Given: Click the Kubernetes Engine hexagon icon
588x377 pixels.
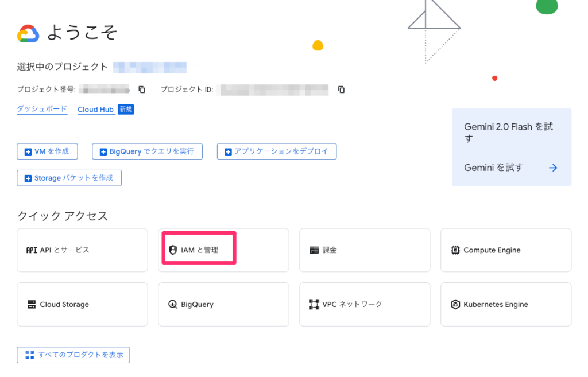Looking at the screenshot, I should pos(455,305).
